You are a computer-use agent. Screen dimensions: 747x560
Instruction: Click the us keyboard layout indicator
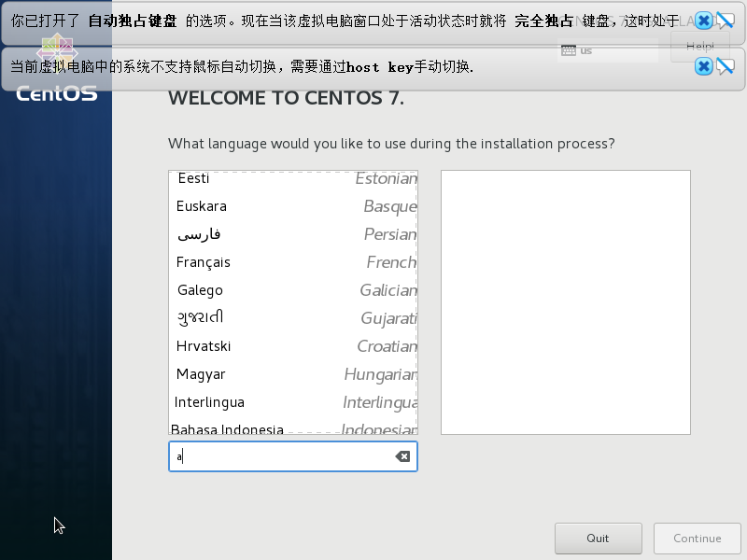[x=608, y=50]
